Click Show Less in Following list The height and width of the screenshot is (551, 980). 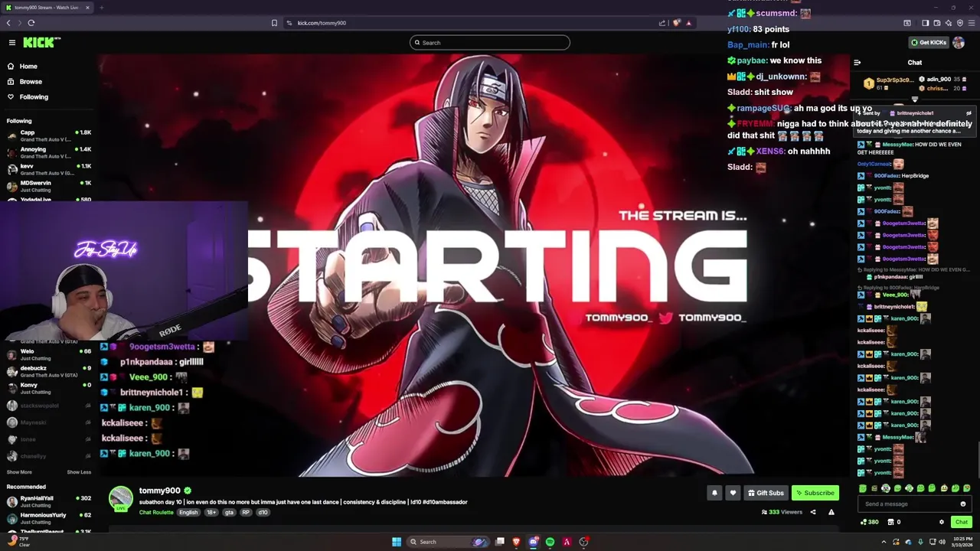79,472
